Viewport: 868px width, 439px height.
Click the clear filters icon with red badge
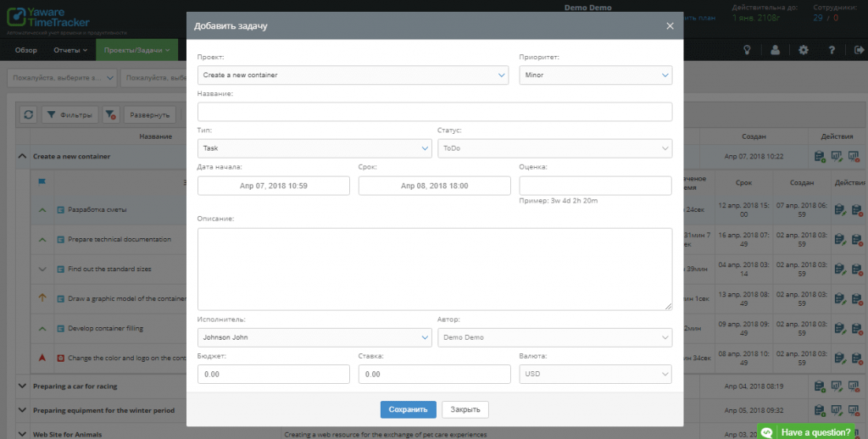[111, 114]
